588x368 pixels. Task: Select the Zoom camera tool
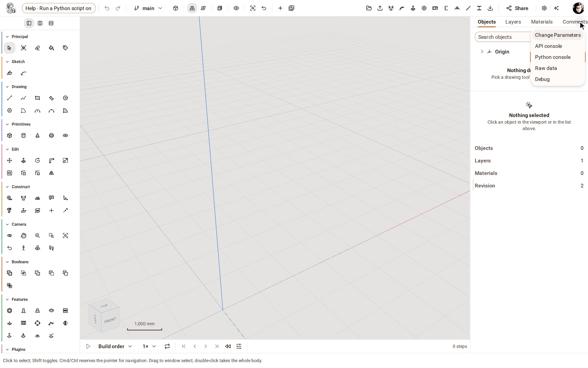(x=37, y=236)
